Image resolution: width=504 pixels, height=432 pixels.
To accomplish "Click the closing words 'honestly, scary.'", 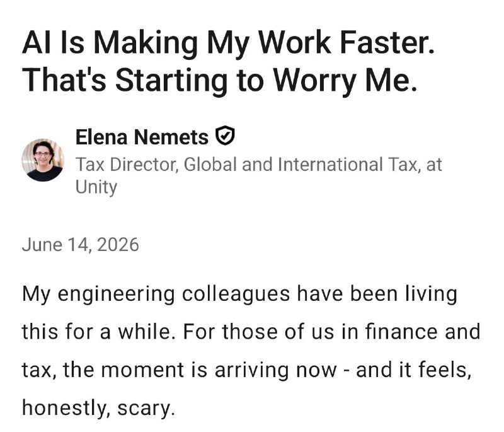I will [x=98, y=408].
